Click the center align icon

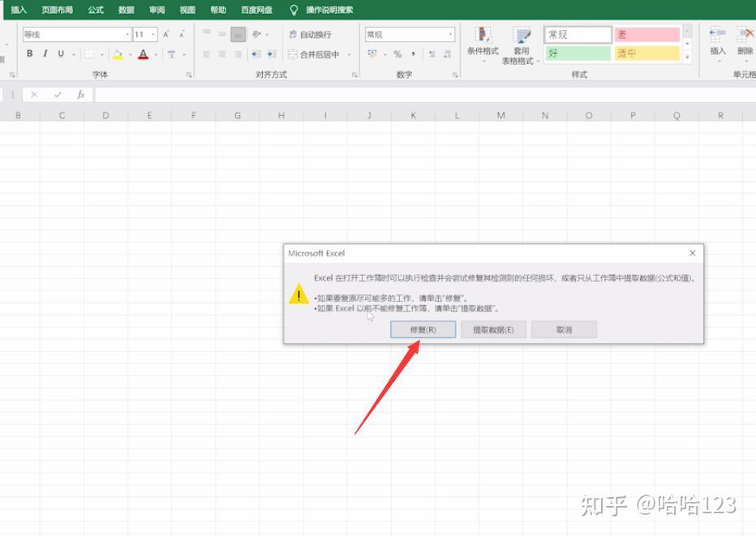click(222, 54)
